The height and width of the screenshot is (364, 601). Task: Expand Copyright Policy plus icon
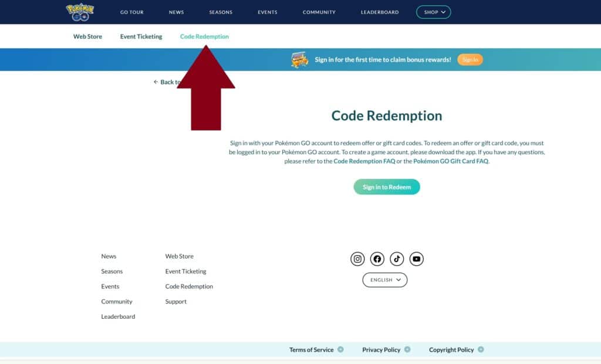tap(481, 349)
